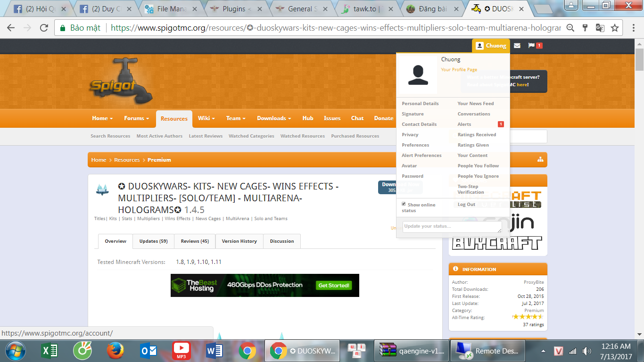
Task: Open the Reviews (45) tab
Action: click(x=195, y=241)
